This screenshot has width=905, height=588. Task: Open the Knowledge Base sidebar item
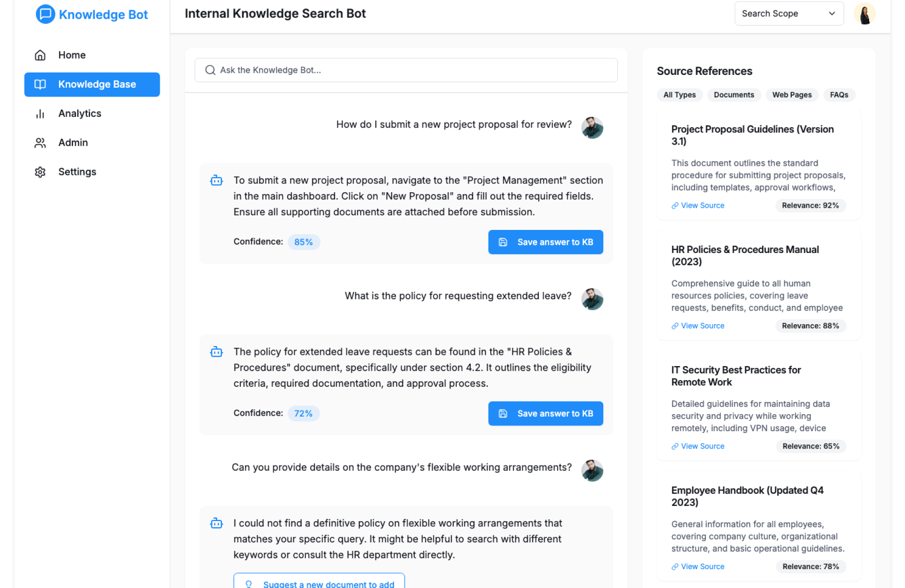coord(92,84)
